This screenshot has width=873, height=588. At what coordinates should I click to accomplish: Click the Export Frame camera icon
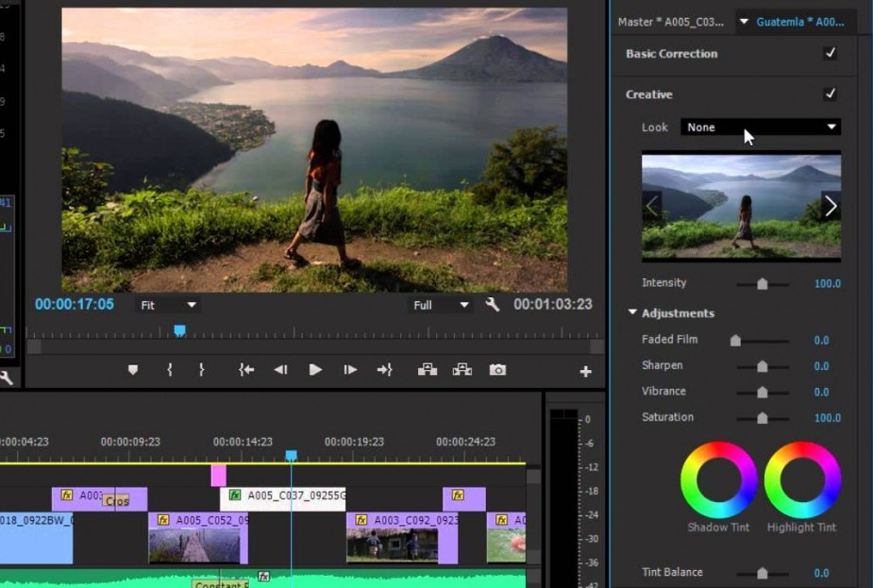tap(497, 370)
